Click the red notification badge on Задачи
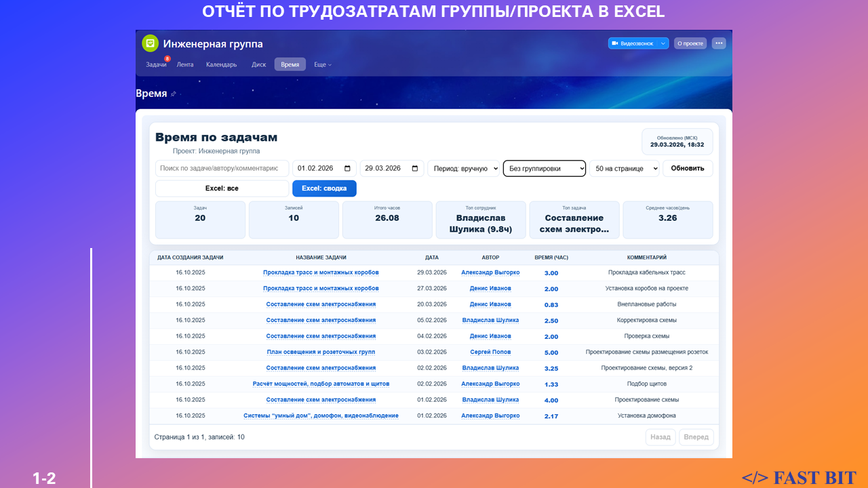Viewport: 868px width, 488px height. pyautogui.click(x=167, y=59)
